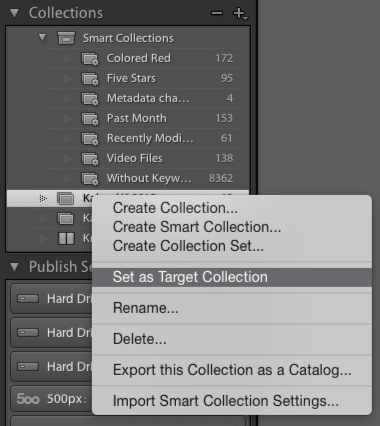Image resolution: width=380 pixels, height=426 pixels.
Task: Click the Video Files smart collection icon
Action: [x=90, y=159]
